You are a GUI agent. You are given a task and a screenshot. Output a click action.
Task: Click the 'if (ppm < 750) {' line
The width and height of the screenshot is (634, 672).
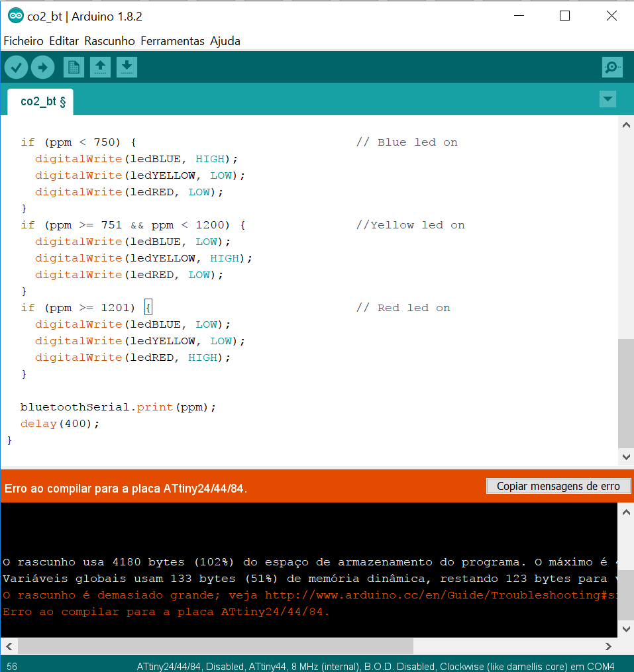coord(78,142)
